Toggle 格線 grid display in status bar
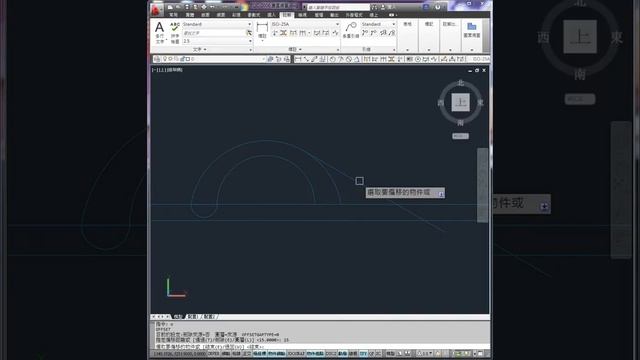 click(x=236, y=353)
